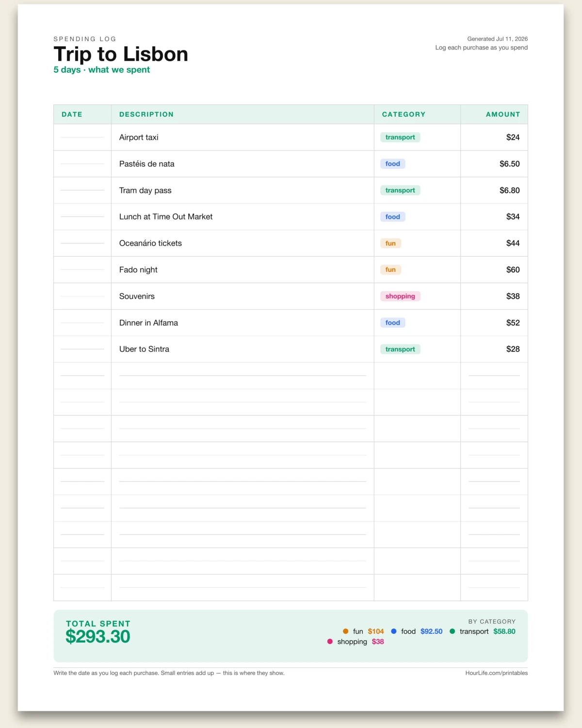Click the $293.30 total
Screen dimensions: 582x728
pyautogui.click(x=98, y=637)
